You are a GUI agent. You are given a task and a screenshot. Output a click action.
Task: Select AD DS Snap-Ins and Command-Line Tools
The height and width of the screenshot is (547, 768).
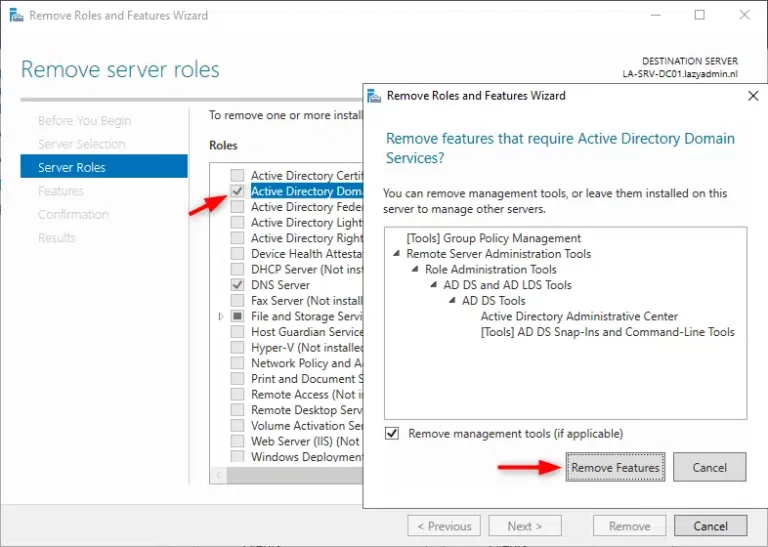[x=607, y=332]
